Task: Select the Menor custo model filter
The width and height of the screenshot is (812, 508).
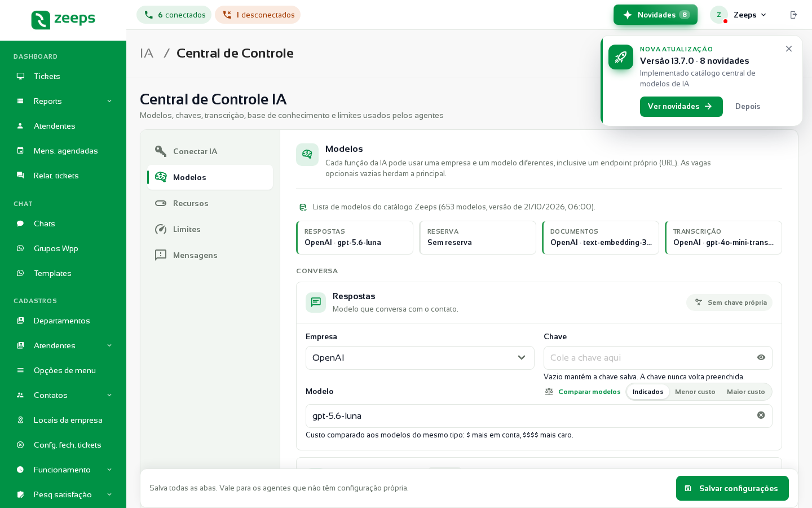Action: click(695, 392)
